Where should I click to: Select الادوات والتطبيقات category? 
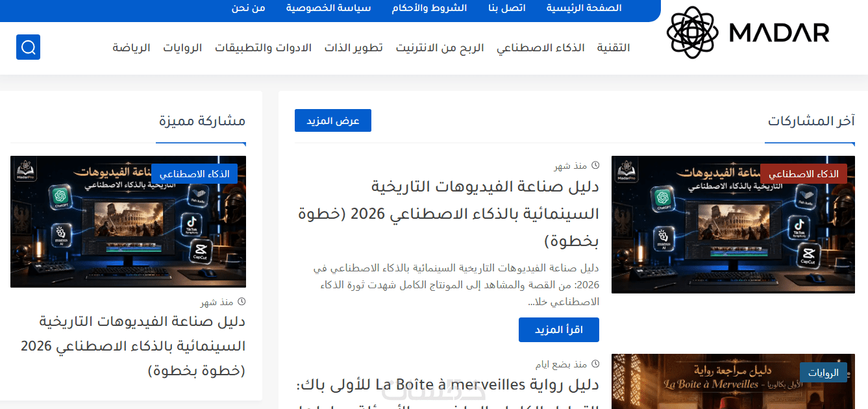(264, 48)
